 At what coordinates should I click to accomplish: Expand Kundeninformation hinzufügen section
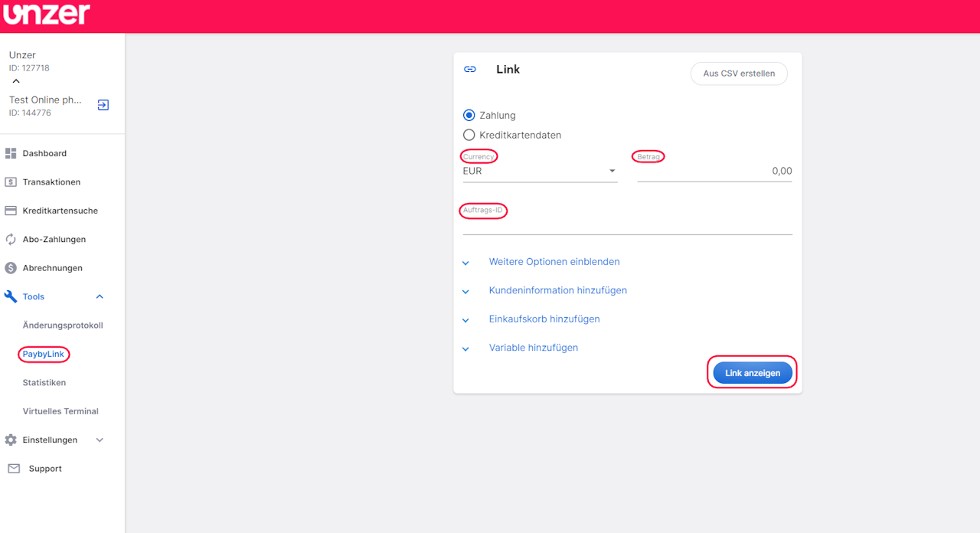click(x=557, y=291)
